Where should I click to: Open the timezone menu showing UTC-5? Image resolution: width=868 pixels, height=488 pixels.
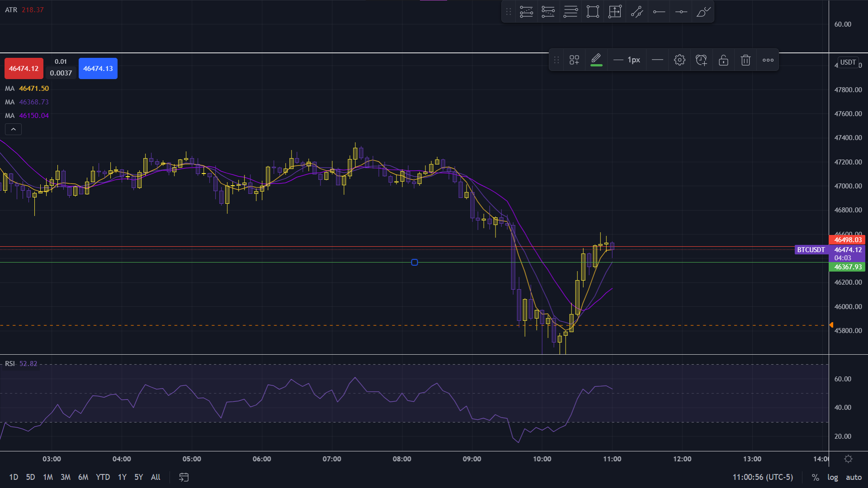(763, 477)
